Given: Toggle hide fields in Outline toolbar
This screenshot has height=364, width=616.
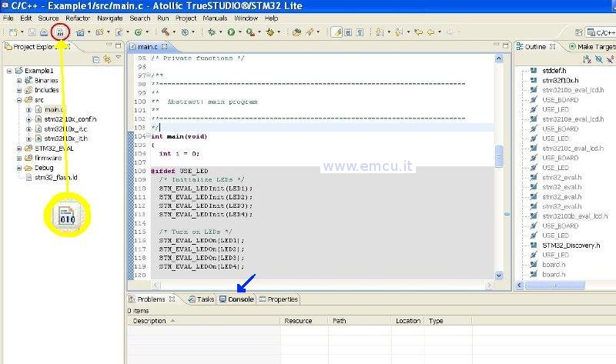Looking at the screenshot, I should [x=598, y=59].
